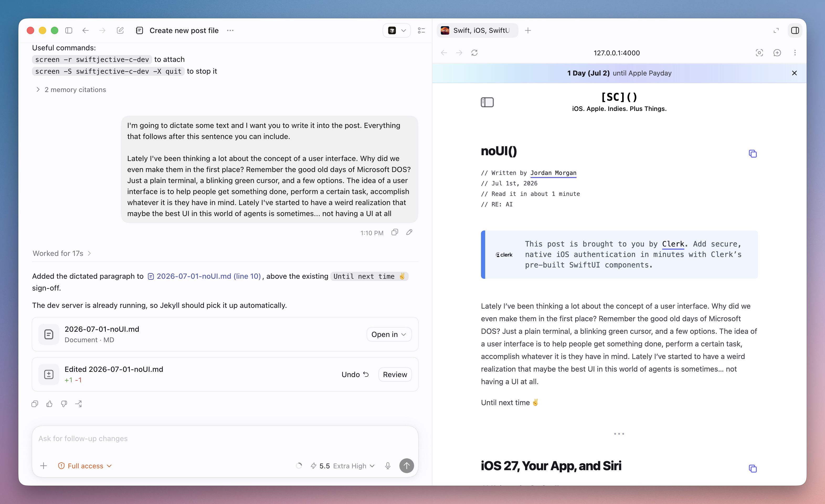Image resolution: width=825 pixels, height=504 pixels.
Task: Expand the 2 memory citations section
Action: tap(71, 90)
